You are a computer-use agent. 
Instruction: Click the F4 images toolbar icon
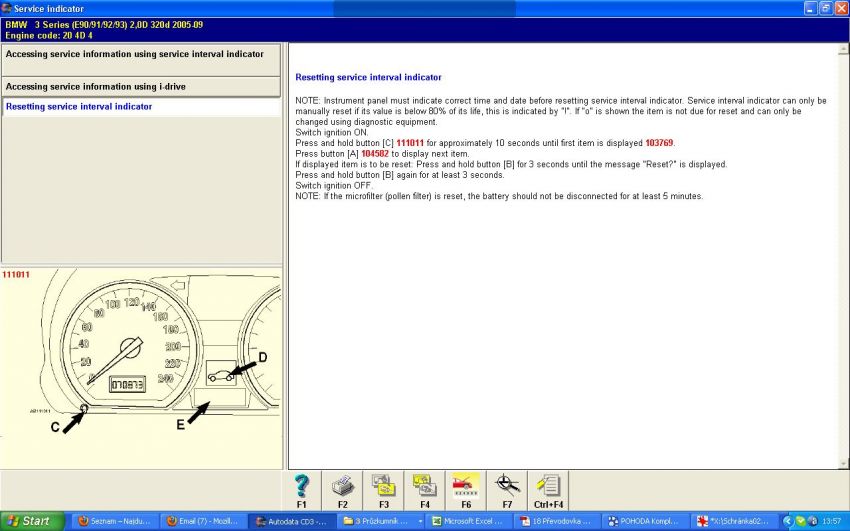(425, 491)
